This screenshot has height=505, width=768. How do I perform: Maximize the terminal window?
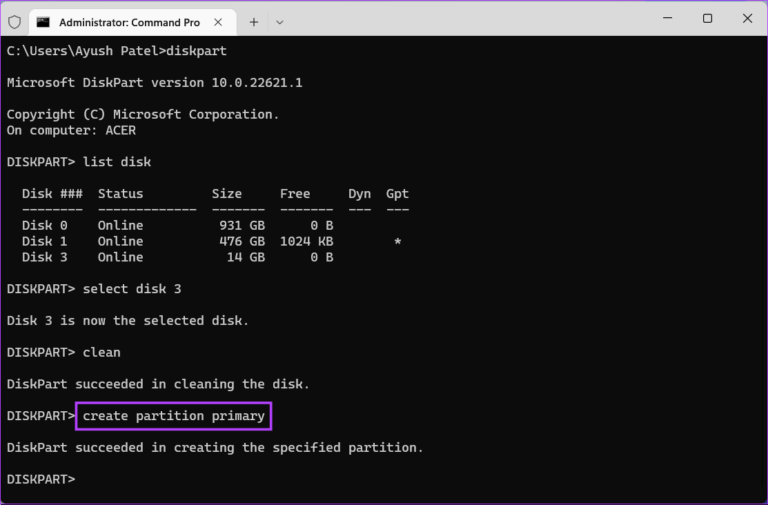point(707,18)
